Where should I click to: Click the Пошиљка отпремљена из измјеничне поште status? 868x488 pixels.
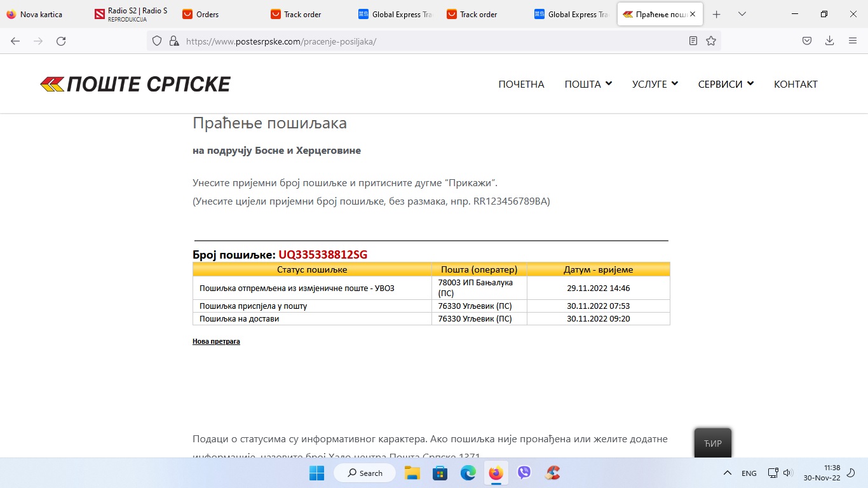tap(297, 288)
